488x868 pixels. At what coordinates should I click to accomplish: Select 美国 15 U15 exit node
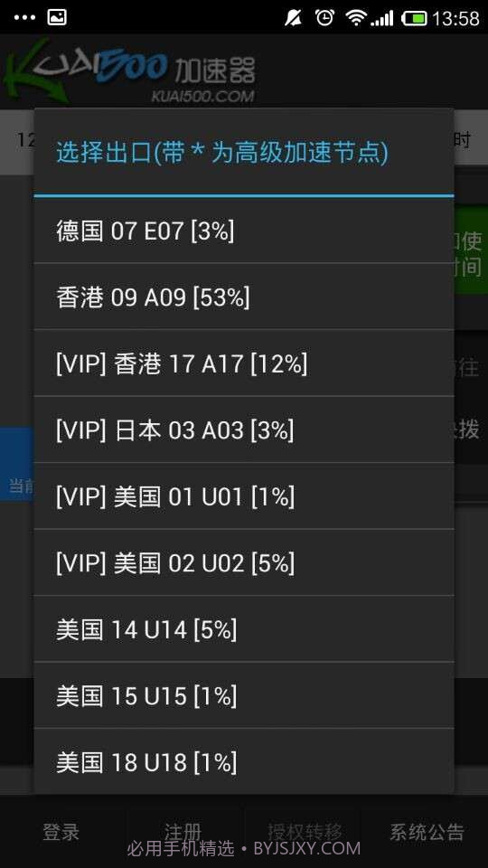coord(244,695)
